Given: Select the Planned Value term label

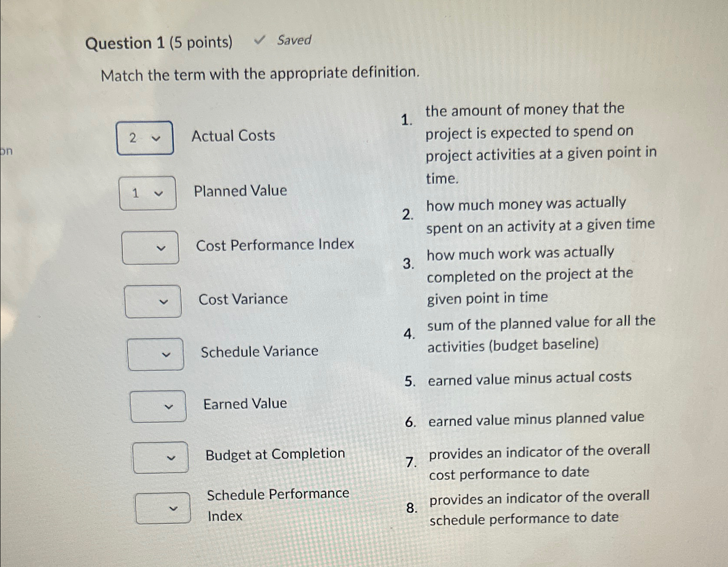Looking at the screenshot, I should pyautogui.click(x=241, y=191).
